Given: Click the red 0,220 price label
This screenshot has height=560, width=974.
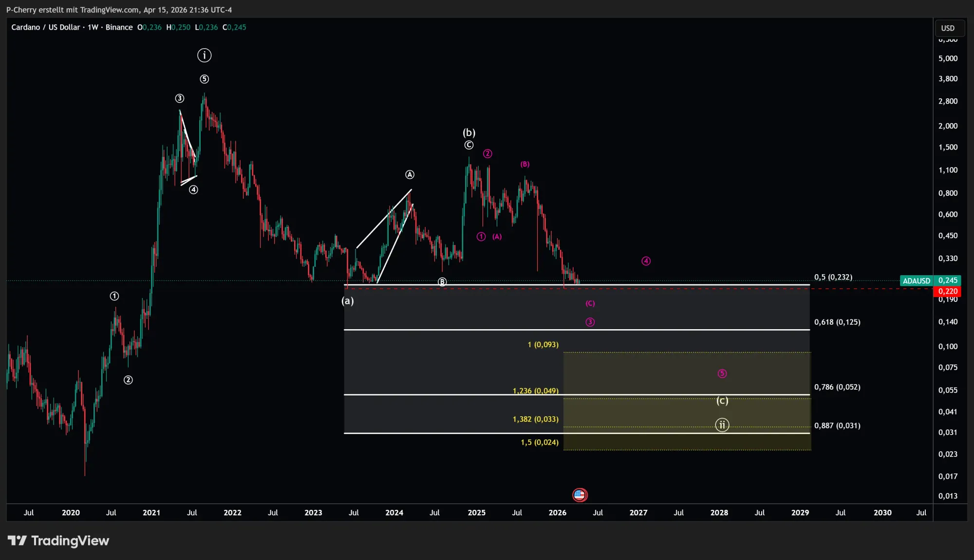Looking at the screenshot, I should 947,291.
